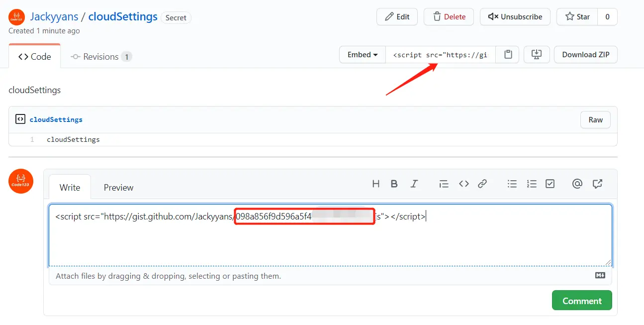Insert heading text in comment
The width and height of the screenshot is (644, 325).
tap(376, 184)
